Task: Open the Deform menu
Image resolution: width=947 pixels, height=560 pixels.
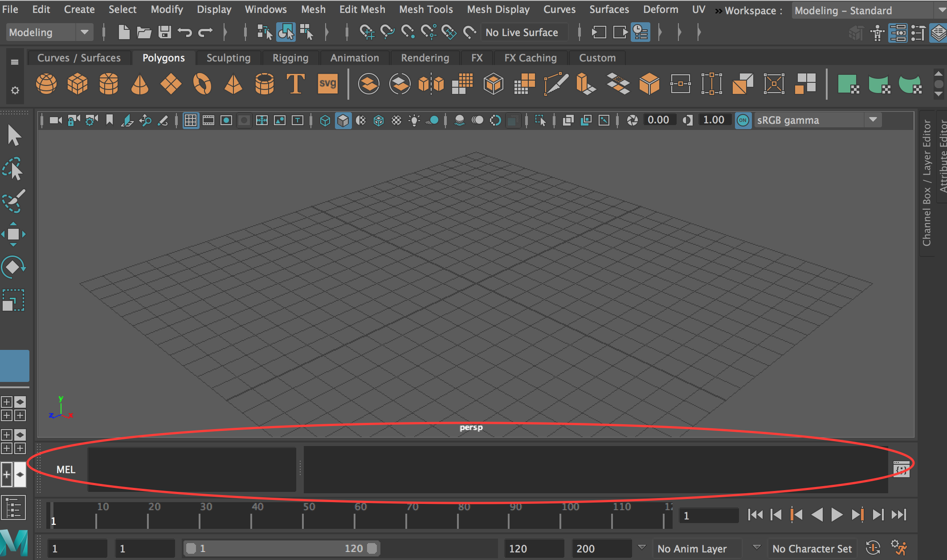Action: click(x=661, y=9)
